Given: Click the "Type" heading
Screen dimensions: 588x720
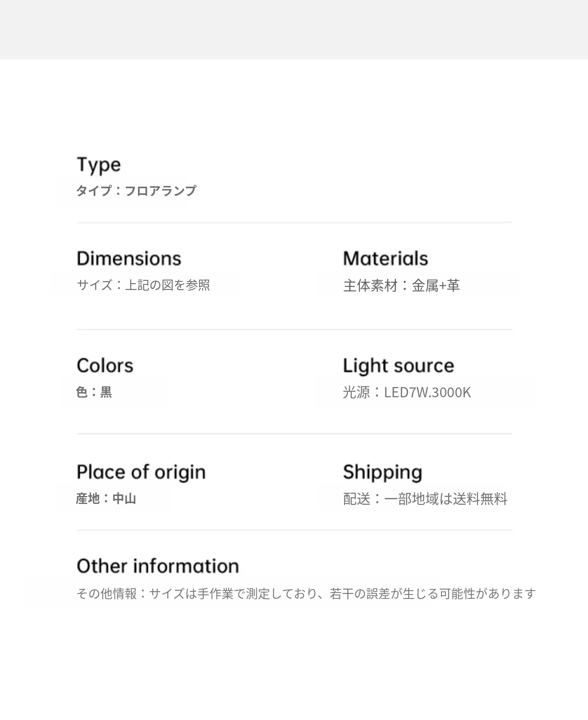Looking at the screenshot, I should 99,165.
